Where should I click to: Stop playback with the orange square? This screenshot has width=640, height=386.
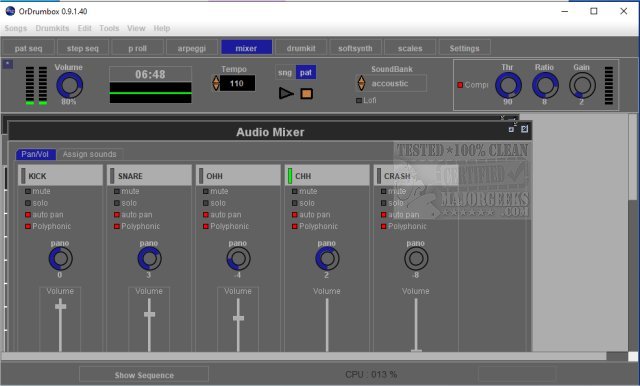click(x=307, y=94)
